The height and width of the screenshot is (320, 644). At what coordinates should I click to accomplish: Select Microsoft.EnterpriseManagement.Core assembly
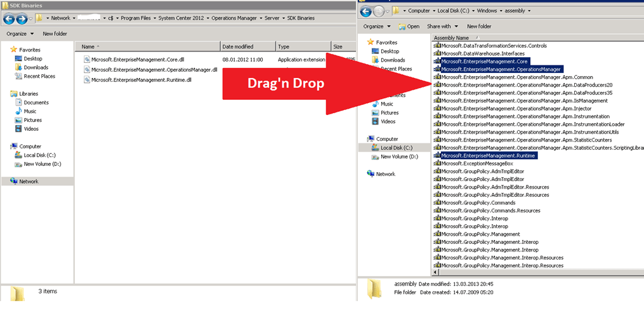click(x=484, y=61)
